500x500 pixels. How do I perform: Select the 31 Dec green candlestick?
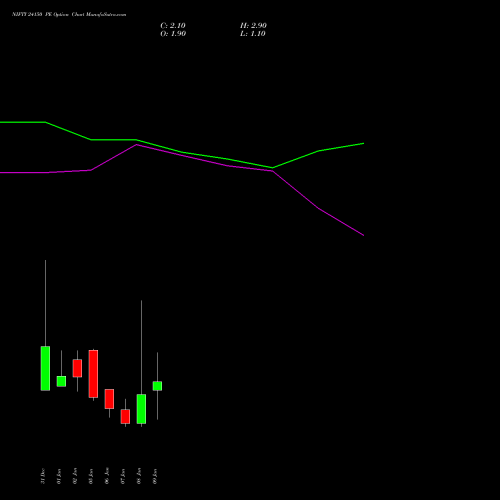tap(45, 368)
